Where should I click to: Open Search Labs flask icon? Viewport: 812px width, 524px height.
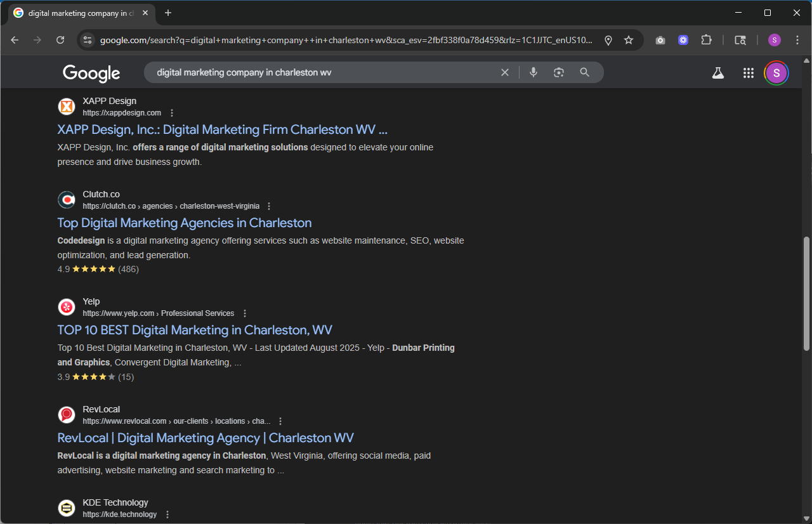(717, 73)
